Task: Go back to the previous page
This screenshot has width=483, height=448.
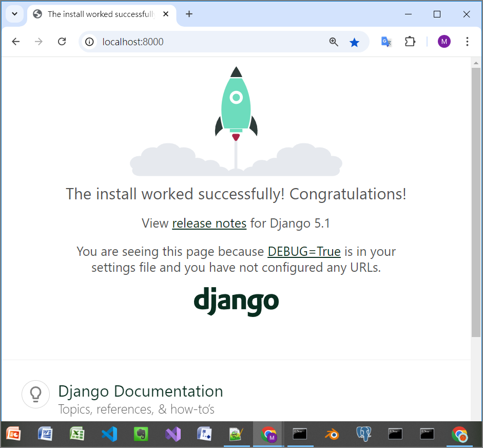Action: (16, 42)
